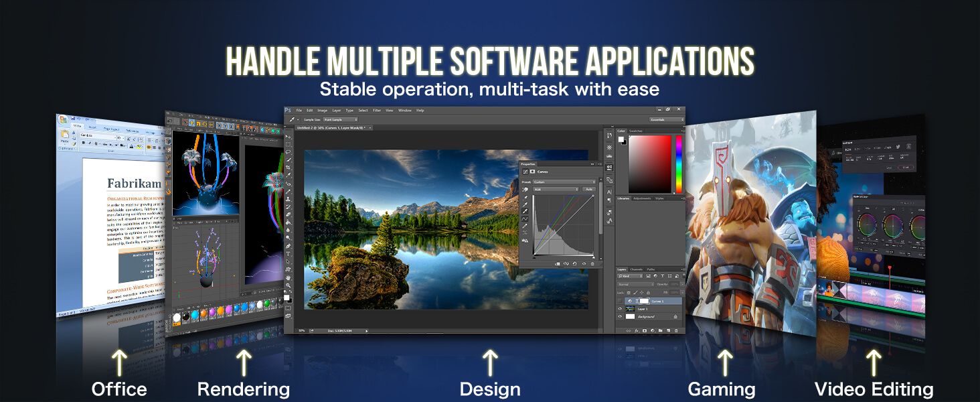
Task: Switch to the Channels tab
Action: (x=636, y=269)
